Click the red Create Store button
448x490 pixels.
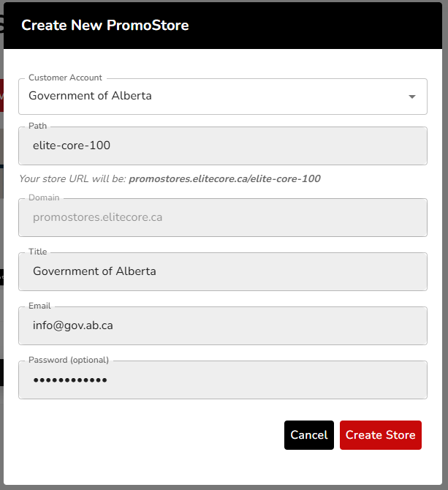tap(380, 435)
